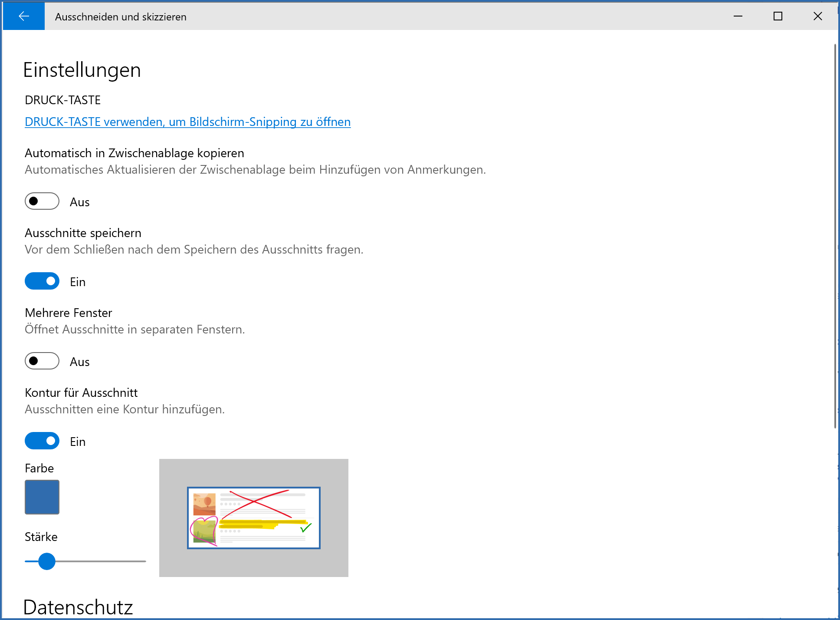This screenshot has width=840, height=620.
Task: Minimize the Ausschneiden und skizzieren window
Action: pyautogui.click(x=738, y=16)
